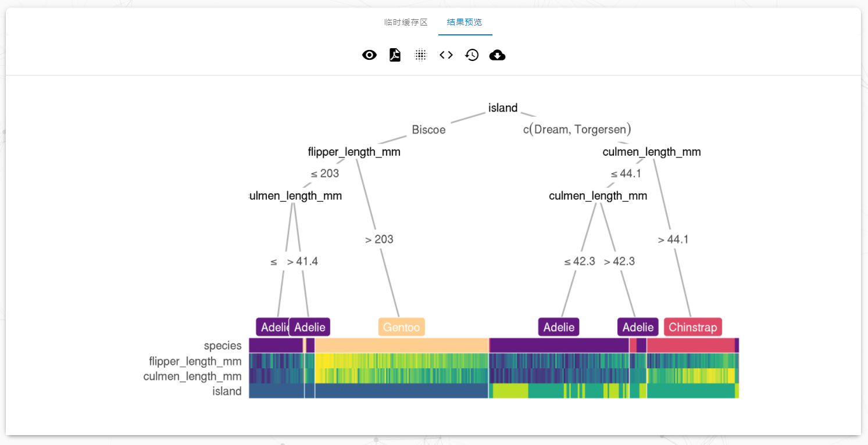Viewport: 868px width, 445px height.
Task: Switch to the 临时缓存区 tab
Action: 406,22
